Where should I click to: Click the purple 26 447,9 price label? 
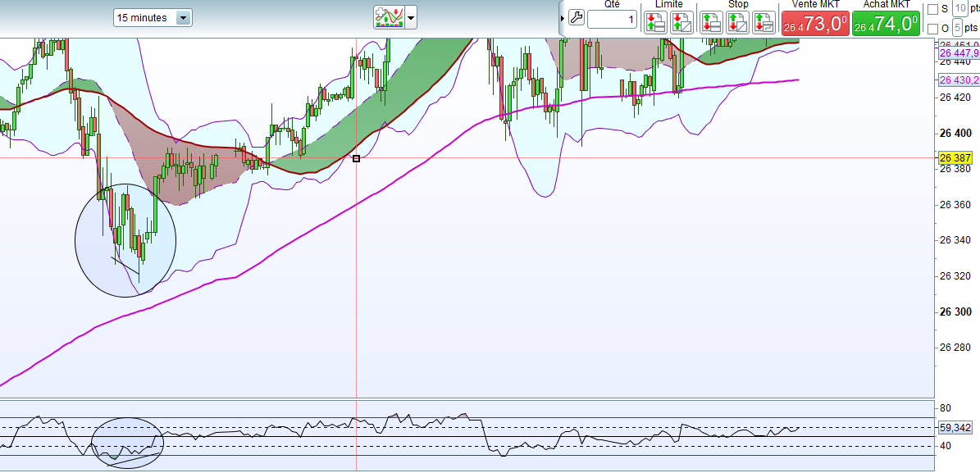[x=959, y=54]
